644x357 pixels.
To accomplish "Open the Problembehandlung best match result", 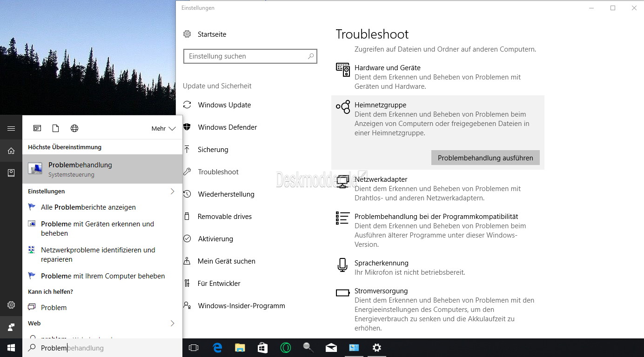I will pyautogui.click(x=102, y=169).
